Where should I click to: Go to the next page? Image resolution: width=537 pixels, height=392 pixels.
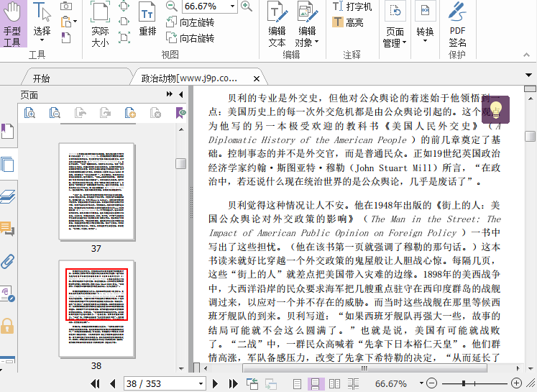[x=215, y=383]
